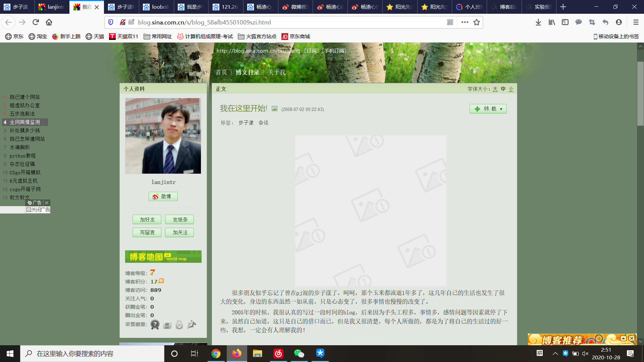Open the Firefox hamburger menu
Image resolution: width=644 pixels, height=362 pixels.
coord(636,22)
